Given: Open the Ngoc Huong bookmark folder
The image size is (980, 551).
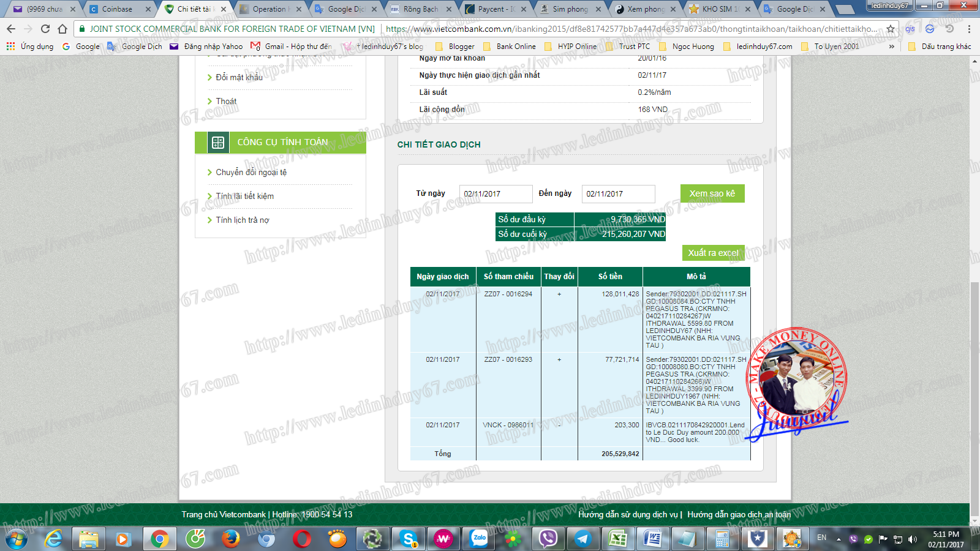Looking at the screenshot, I should click(x=687, y=47).
